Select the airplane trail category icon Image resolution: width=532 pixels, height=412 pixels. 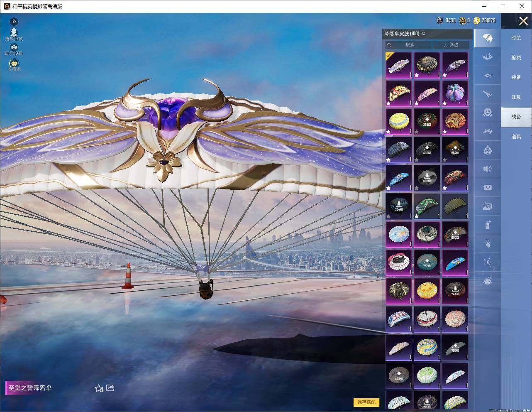[487, 94]
